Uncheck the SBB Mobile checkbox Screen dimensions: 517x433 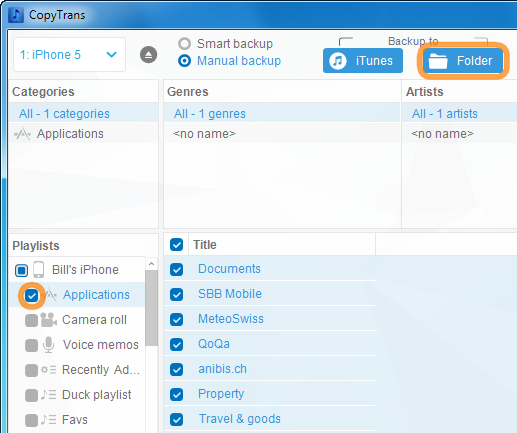(176, 294)
